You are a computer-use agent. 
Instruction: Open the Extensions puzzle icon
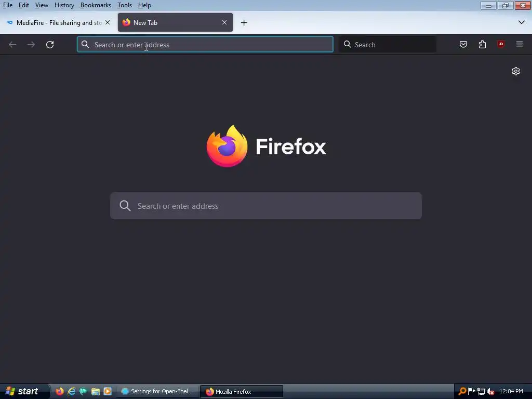coord(482,44)
